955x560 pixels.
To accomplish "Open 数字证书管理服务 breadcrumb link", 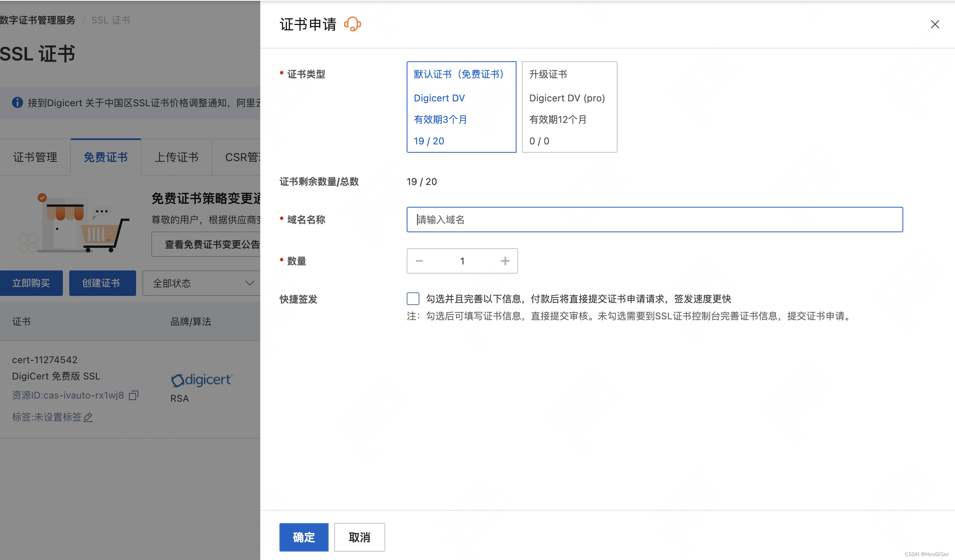I will tap(37, 20).
